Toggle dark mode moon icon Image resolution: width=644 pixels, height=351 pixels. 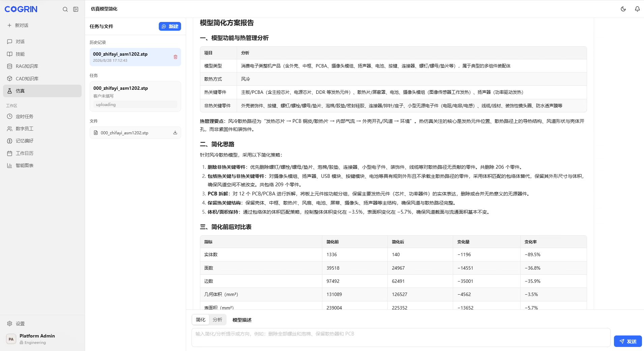(x=623, y=9)
